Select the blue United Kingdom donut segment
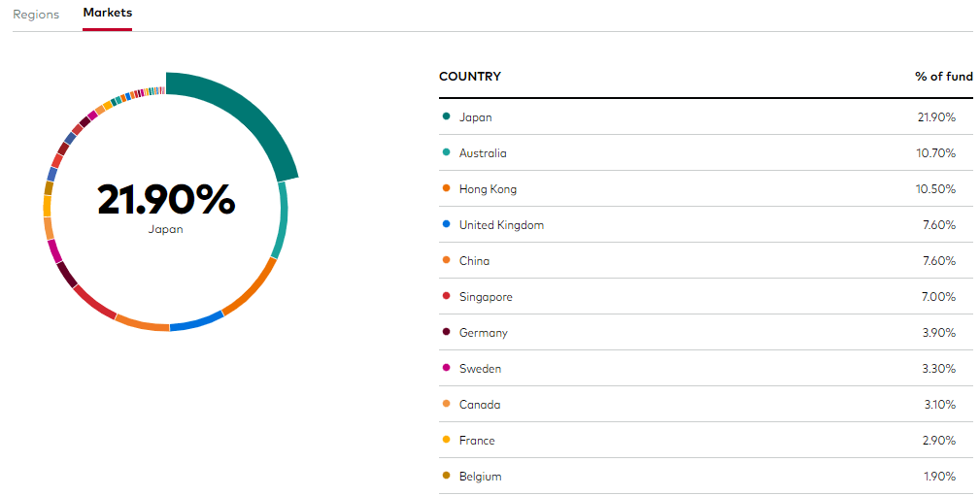The image size is (980, 496). coord(197,321)
